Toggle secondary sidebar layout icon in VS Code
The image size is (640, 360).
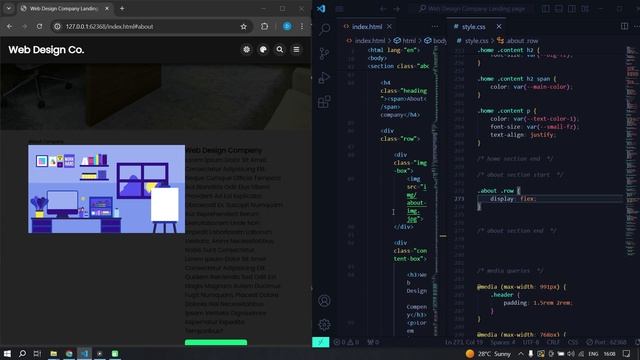point(572,9)
